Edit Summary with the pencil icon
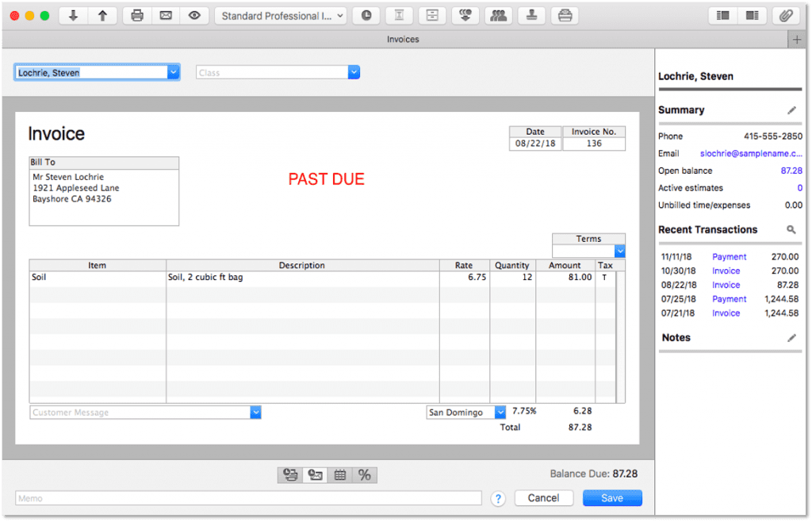Screen dimensions: 812x522 point(791,110)
